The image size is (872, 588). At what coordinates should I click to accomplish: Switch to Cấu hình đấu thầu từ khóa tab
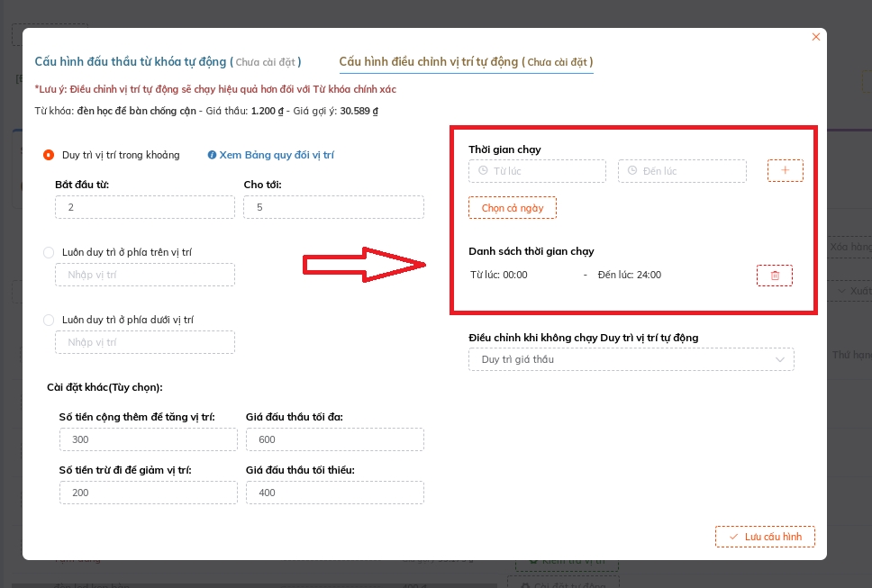pyautogui.click(x=168, y=61)
